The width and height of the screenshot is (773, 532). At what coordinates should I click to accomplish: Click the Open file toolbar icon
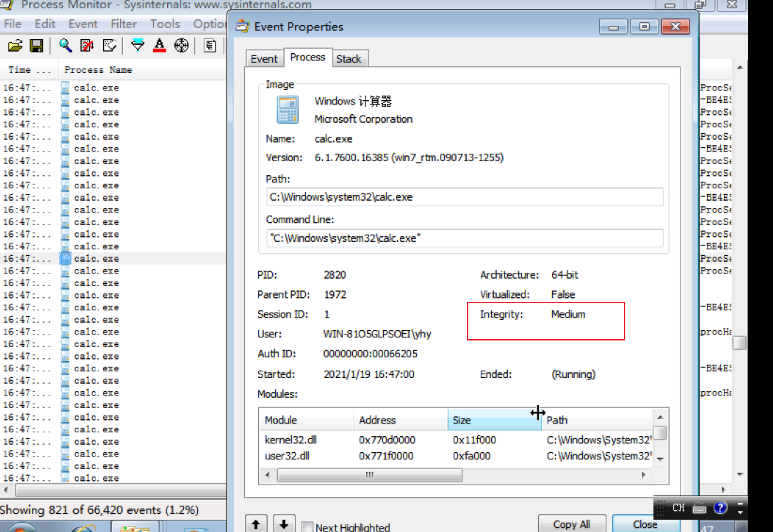click(x=15, y=45)
